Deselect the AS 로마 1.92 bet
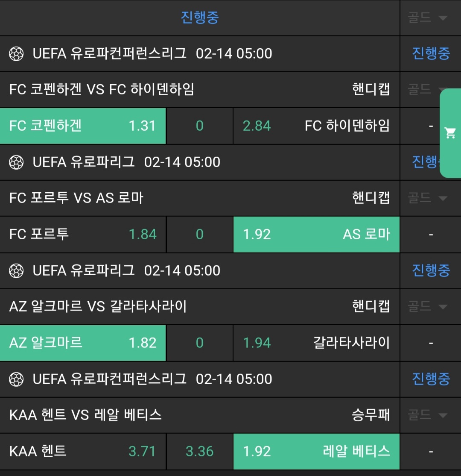 [316, 235]
